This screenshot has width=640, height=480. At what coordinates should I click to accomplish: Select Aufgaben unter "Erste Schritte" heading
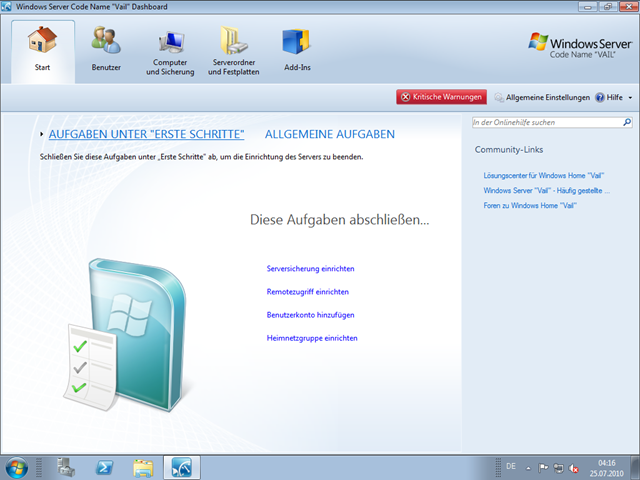[147, 134]
